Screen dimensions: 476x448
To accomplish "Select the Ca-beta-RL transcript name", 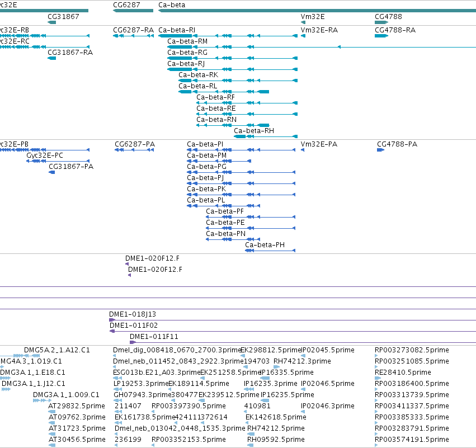I will click(x=197, y=86).
